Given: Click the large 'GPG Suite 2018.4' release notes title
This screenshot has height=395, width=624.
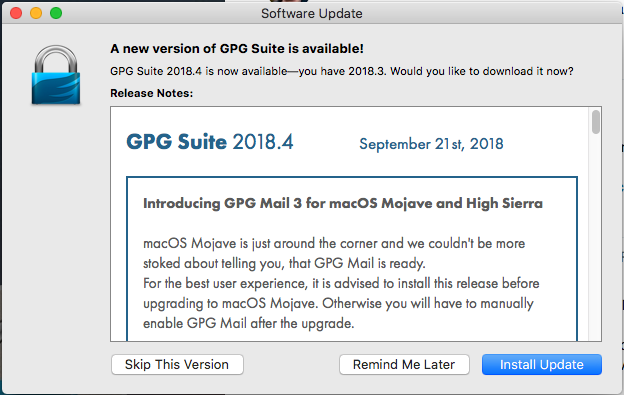Looking at the screenshot, I should click(210, 142).
